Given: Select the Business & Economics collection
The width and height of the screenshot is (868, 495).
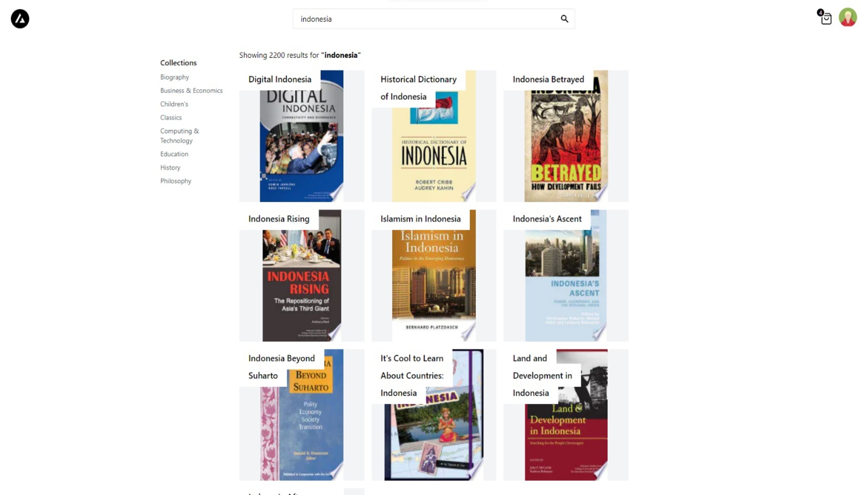Looking at the screenshot, I should tap(191, 90).
